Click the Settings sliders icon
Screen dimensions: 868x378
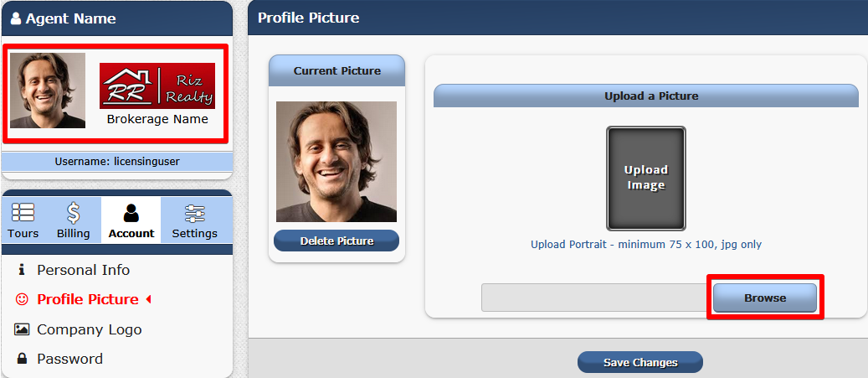tap(194, 212)
